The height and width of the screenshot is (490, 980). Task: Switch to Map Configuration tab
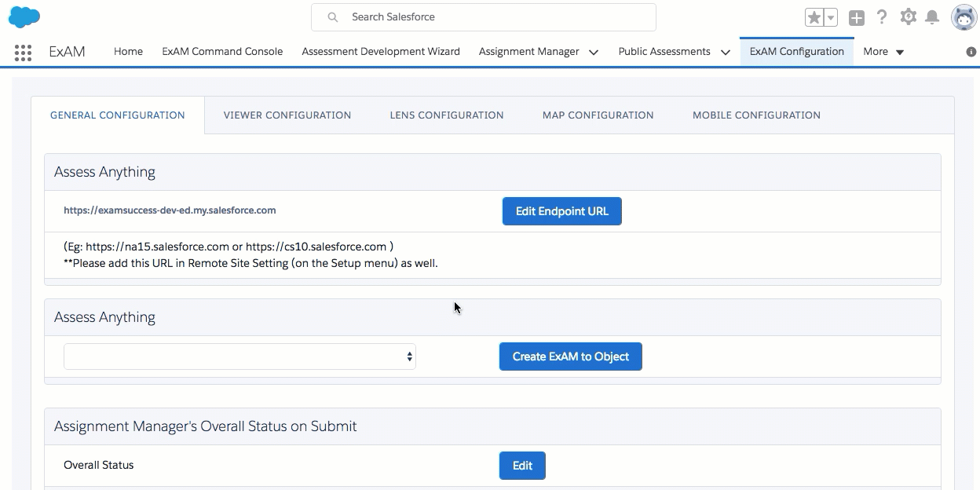point(598,115)
